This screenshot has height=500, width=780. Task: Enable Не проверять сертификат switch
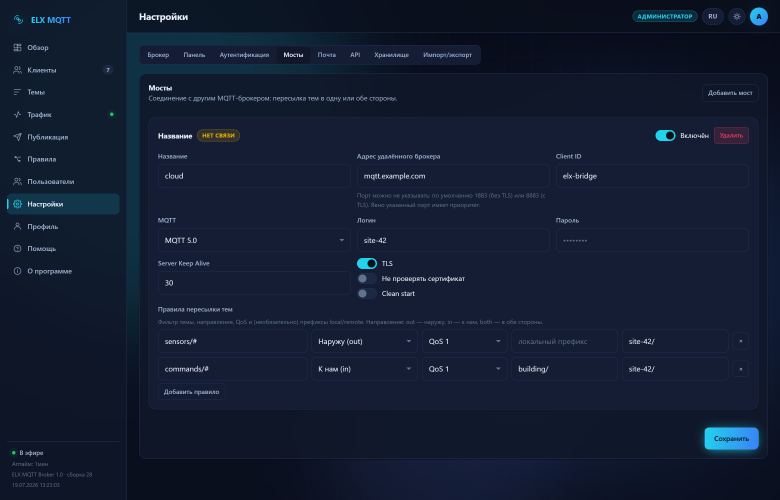[x=367, y=279]
